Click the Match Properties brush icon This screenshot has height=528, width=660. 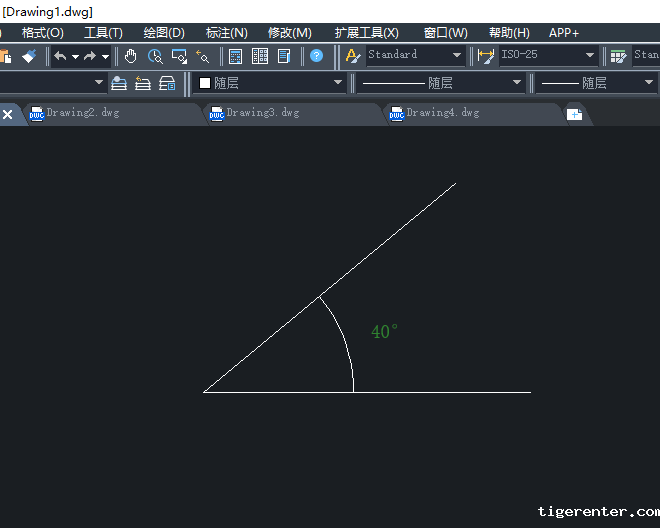(29, 56)
